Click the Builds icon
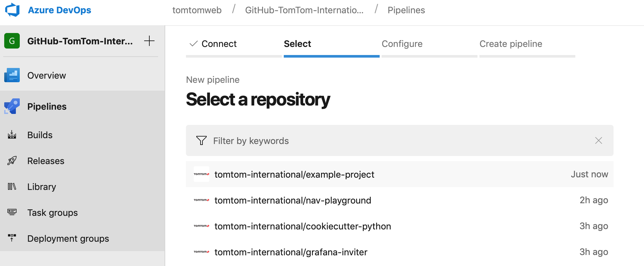The image size is (644, 266). click(x=12, y=135)
